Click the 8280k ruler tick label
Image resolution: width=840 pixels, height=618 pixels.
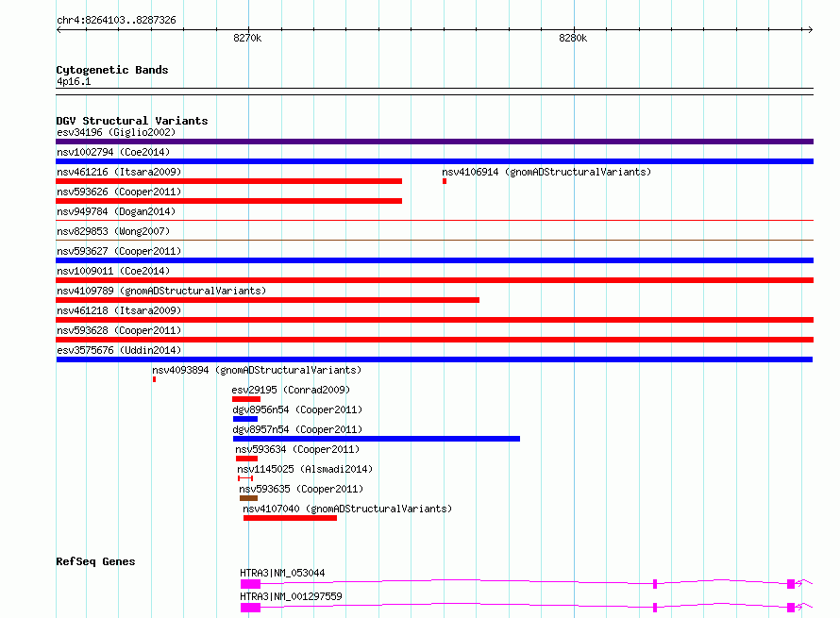click(573, 38)
